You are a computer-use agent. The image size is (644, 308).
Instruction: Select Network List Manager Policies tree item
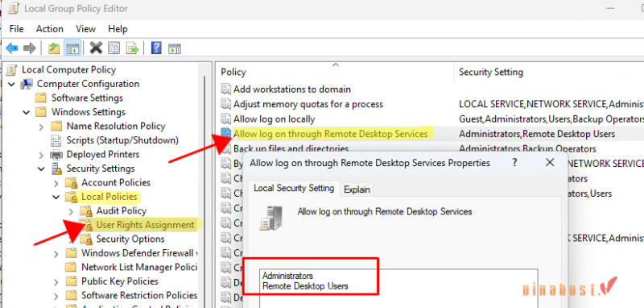point(139,268)
